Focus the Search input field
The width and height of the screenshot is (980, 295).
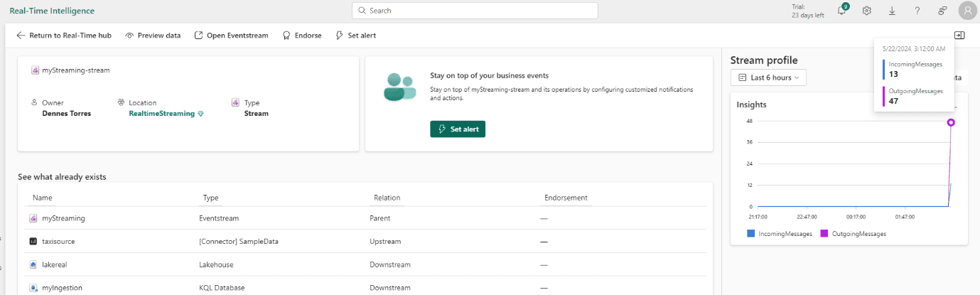[x=475, y=11]
